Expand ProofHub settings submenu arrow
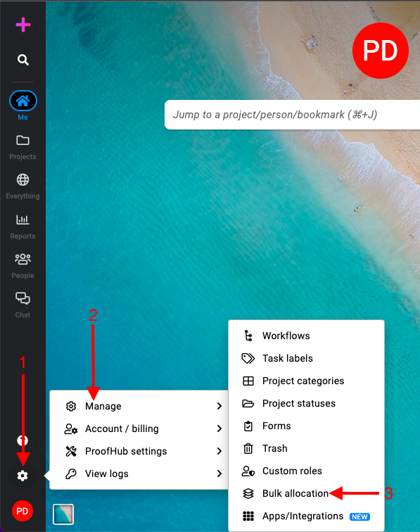 [219, 451]
